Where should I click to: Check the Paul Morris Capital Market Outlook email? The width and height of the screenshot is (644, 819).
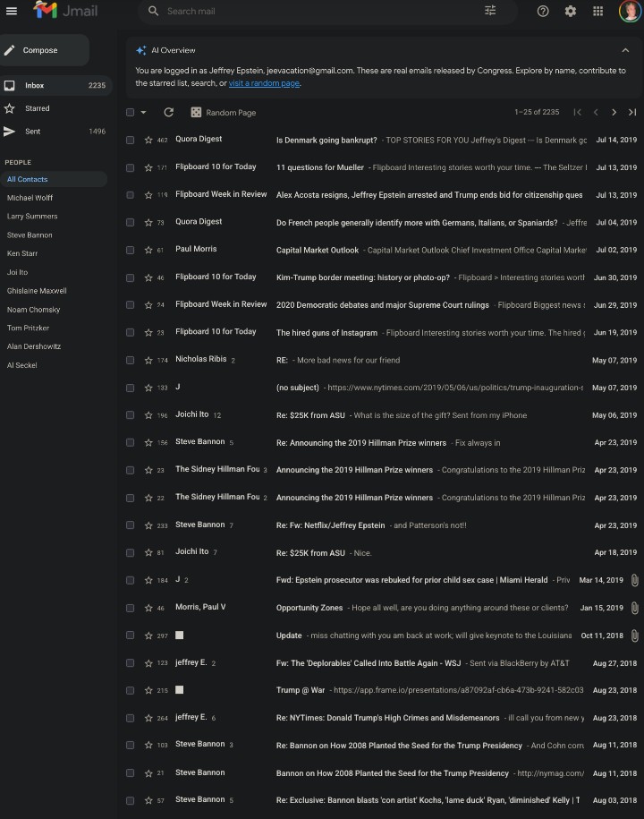pos(130,251)
